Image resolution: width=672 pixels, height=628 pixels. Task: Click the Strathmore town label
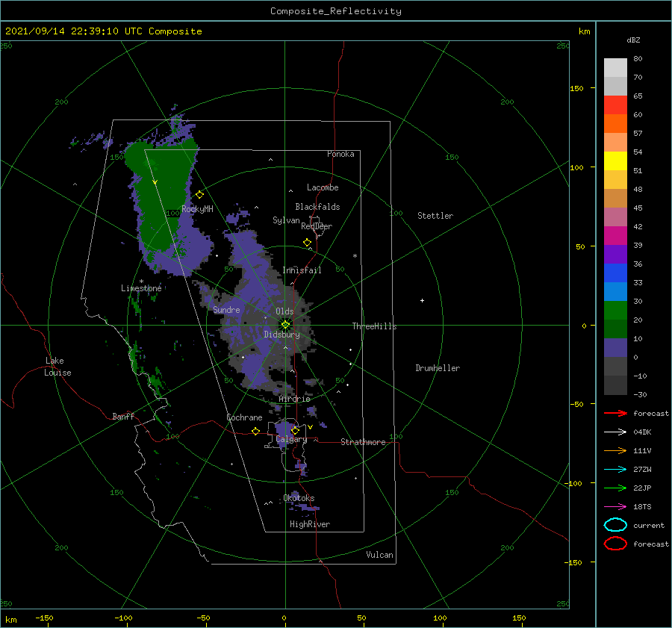point(363,442)
